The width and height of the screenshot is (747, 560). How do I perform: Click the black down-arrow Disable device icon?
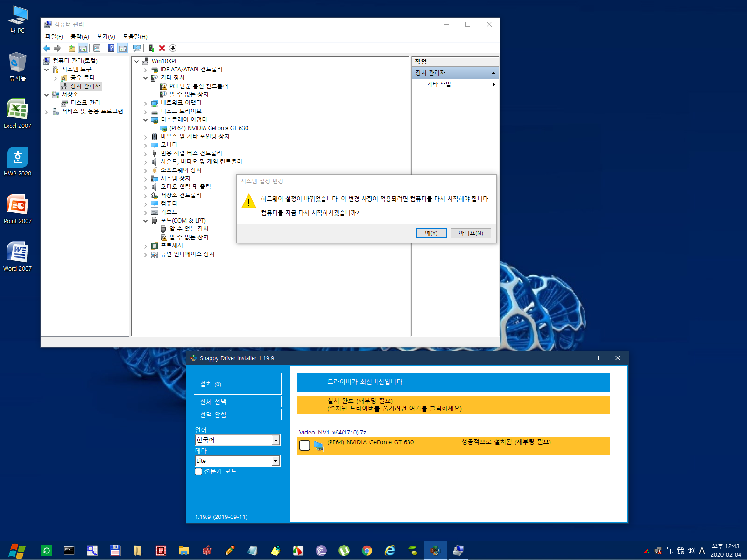click(x=173, y=48)
